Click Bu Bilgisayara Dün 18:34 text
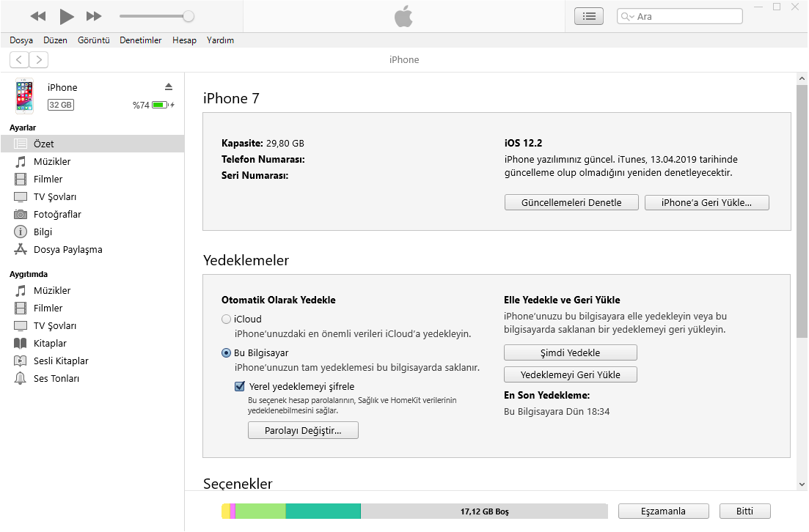The height and width of the screenshot is (532, 809). point(557,411)
